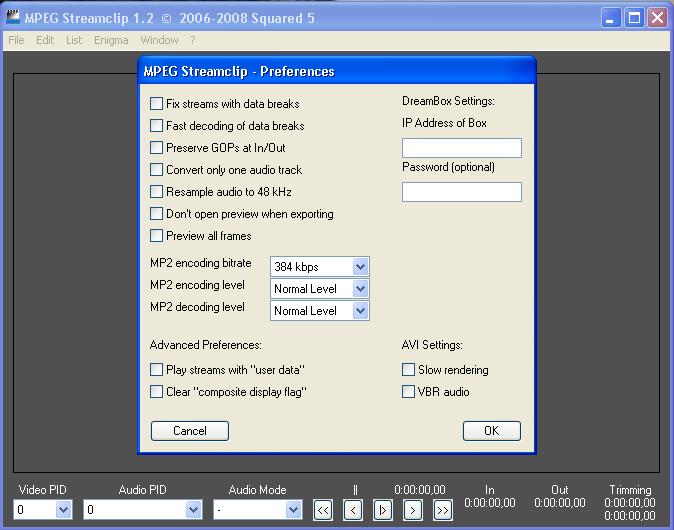
Task: Focus the IP Address of Box field
Action: point(462,148)
